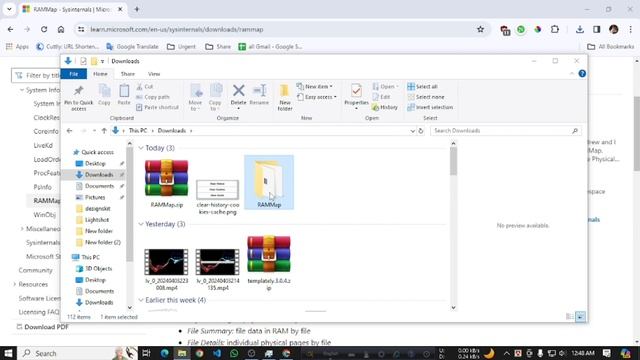Image resolution: width=640 pixels, height=360 pixels.
Task: Click This PC in address breadcrumb
Action: [x=138, y=131]
